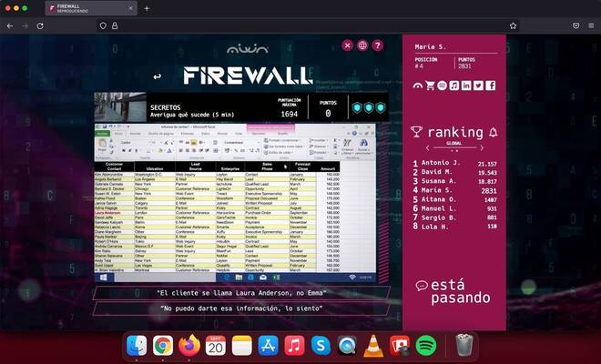Reload the page in the browser

(x=40, y=25)
